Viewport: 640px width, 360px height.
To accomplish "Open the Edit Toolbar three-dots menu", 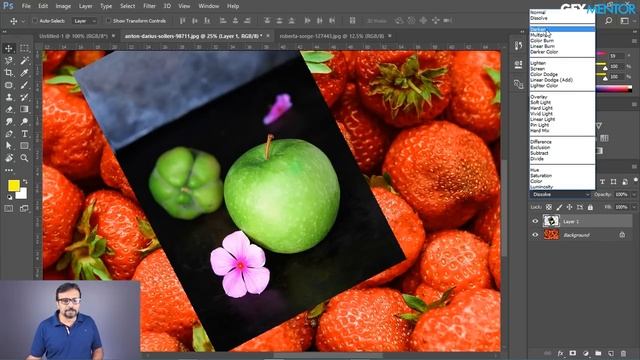I will pyautogui.click(x=9, y=170).
